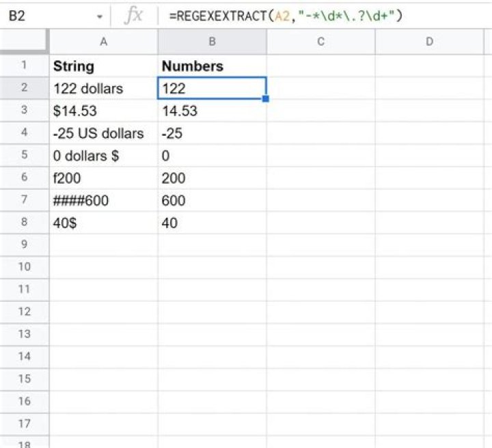Click cell containing '$14.53'
The image size is (492, 448).
tap(104, 111)
